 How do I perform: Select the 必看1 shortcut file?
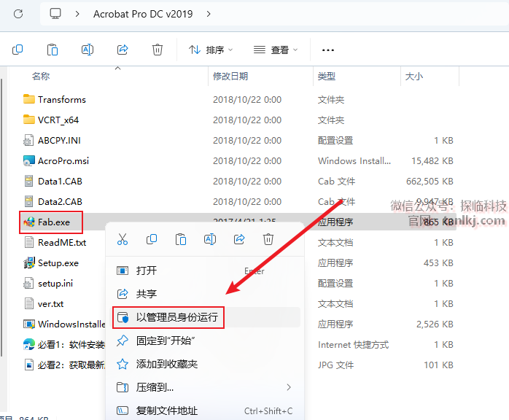click(64, 344)
